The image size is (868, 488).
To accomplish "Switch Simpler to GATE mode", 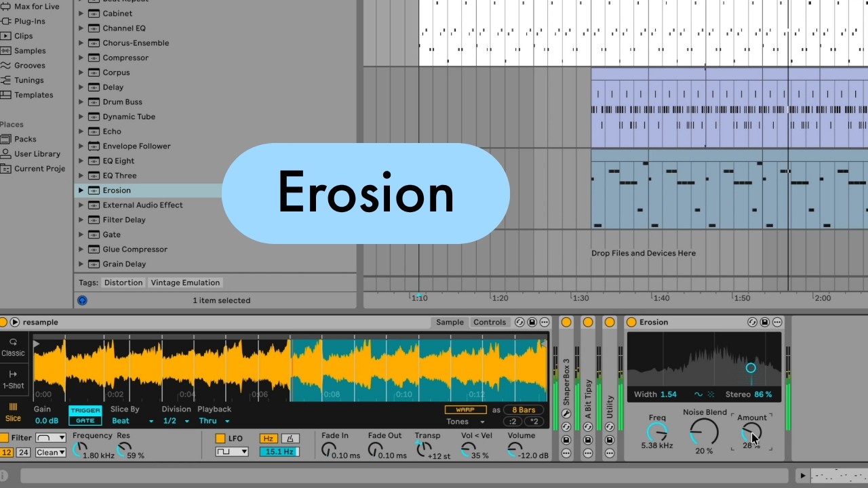I will click(x=85, y=421).
